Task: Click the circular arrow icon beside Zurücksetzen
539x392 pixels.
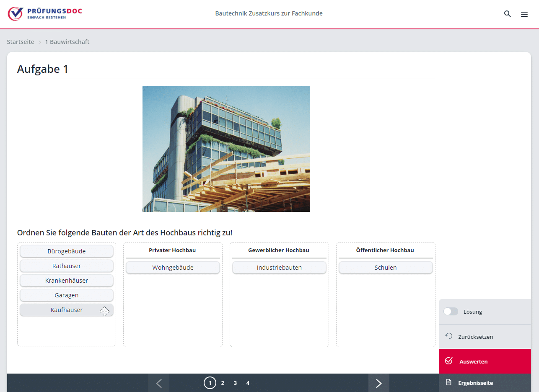Action: 448,336
